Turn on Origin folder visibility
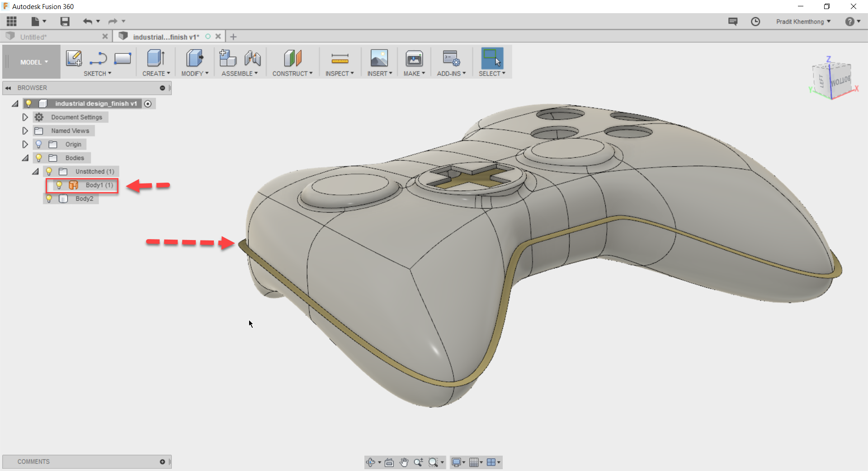Viewport: 868px width, 471px height. coord(38,144)
